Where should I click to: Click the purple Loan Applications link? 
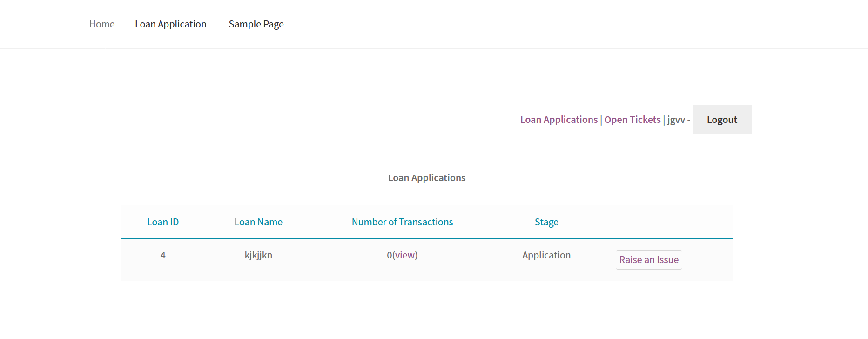[559, 120]
